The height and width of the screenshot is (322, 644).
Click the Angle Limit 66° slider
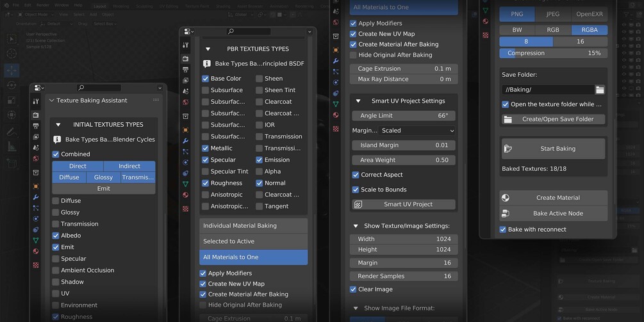click(404, 116)
